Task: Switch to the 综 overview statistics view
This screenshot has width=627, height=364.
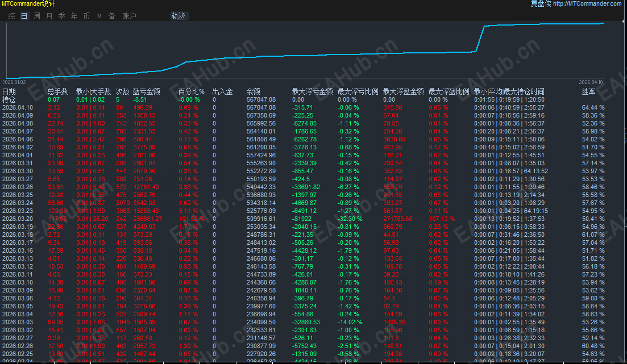Action: click(x=11, y=16)
